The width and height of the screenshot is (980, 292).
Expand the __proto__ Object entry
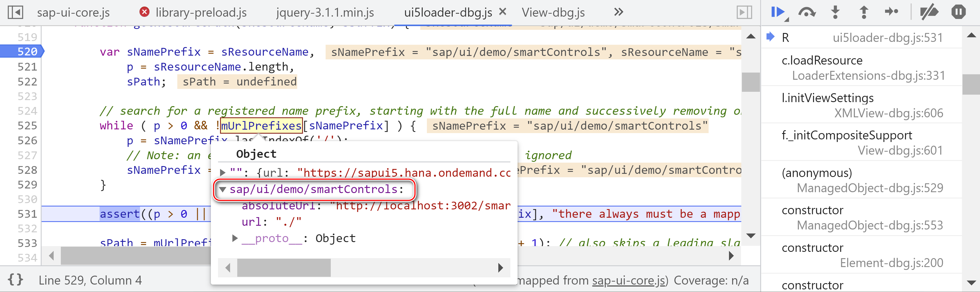pos(235,238)
